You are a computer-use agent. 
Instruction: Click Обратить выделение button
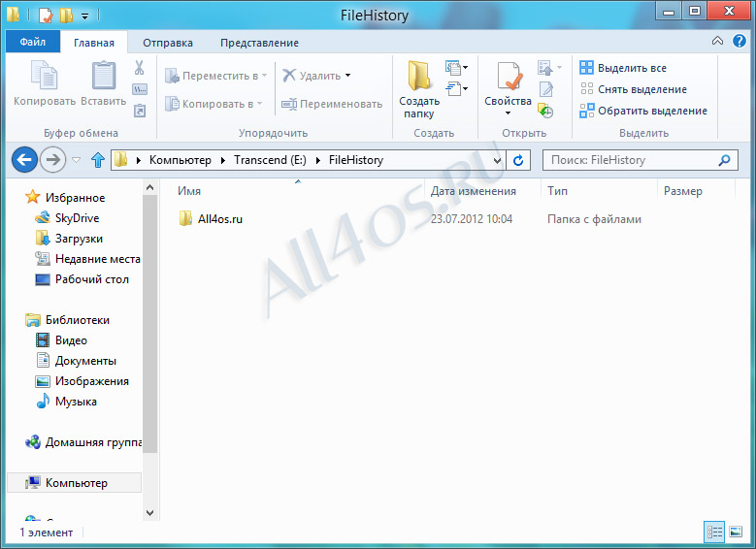coord(643,111)
